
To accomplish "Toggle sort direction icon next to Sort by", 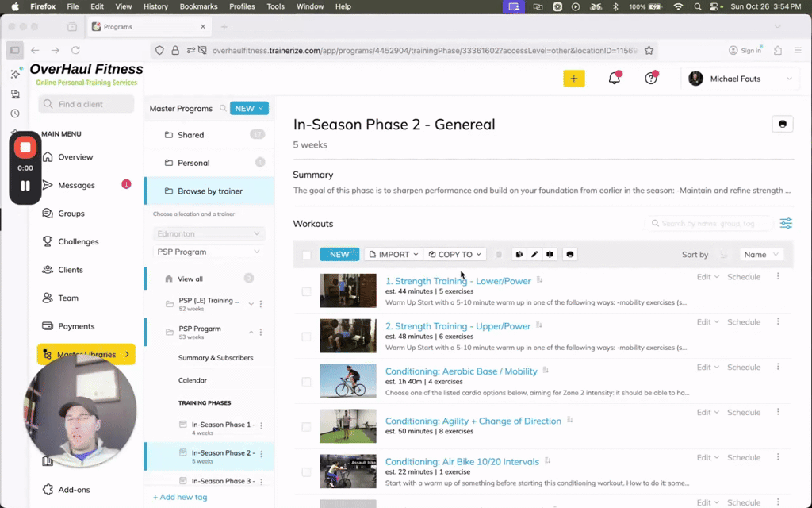I will pos(723,255).
